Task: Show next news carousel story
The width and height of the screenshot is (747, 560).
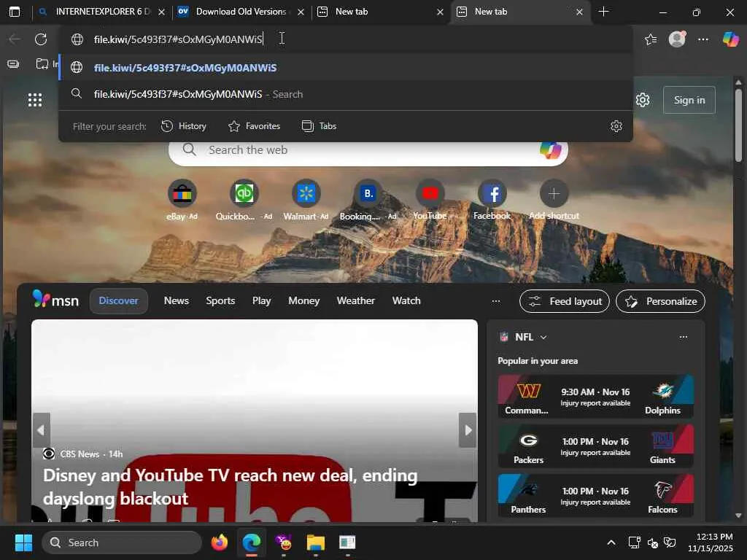Action: (x=468, y=430)
